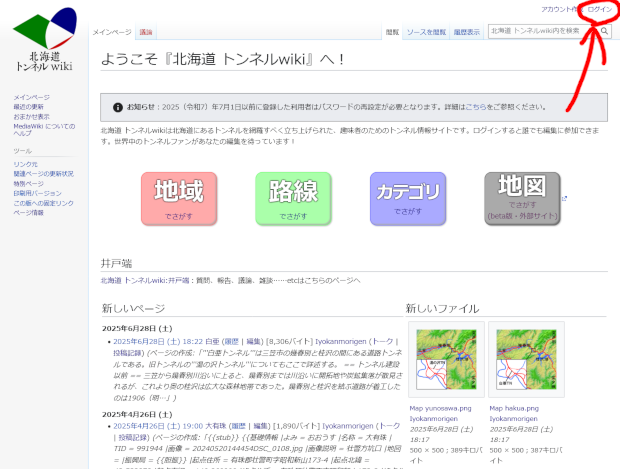Click the external link icon beside 地図
Image resolution: width=620 pixels, height=469 pixels.
click(x=563, y=198)
